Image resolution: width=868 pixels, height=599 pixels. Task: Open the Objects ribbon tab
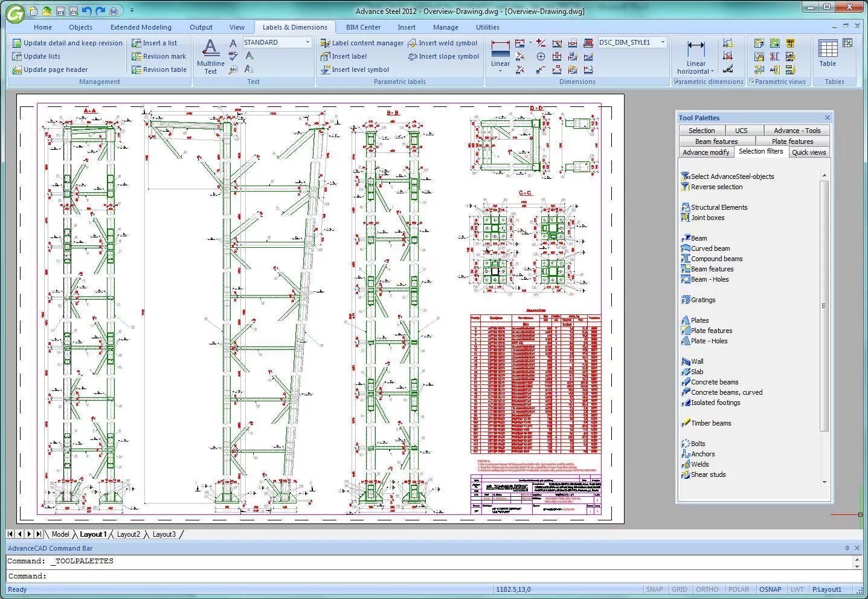coord(80,27)
